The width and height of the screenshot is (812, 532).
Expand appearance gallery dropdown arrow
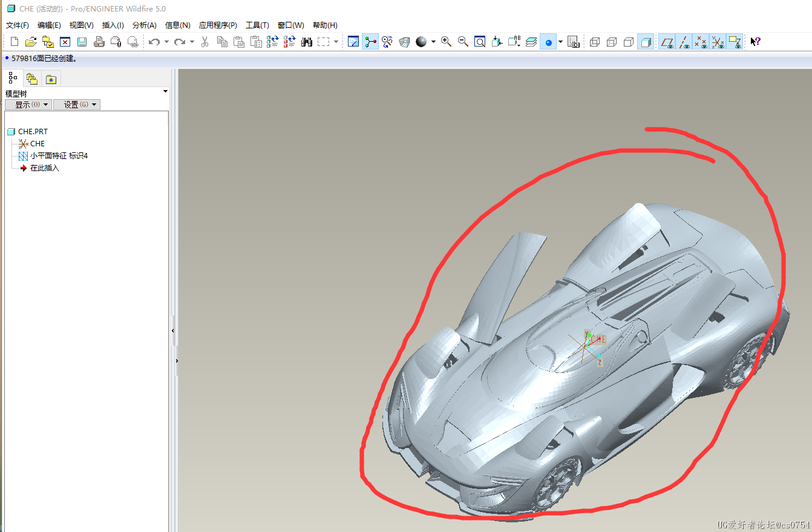[x=433, y=42]
